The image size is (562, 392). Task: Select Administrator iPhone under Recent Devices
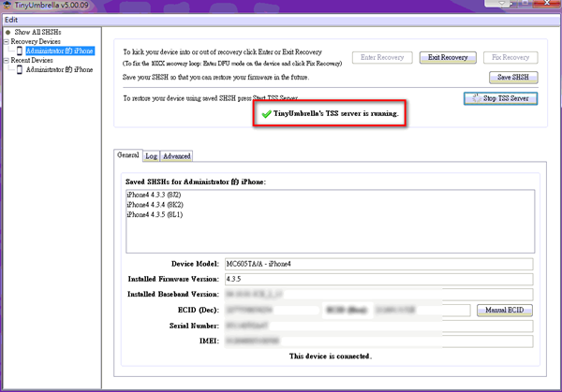pos(60,69)
